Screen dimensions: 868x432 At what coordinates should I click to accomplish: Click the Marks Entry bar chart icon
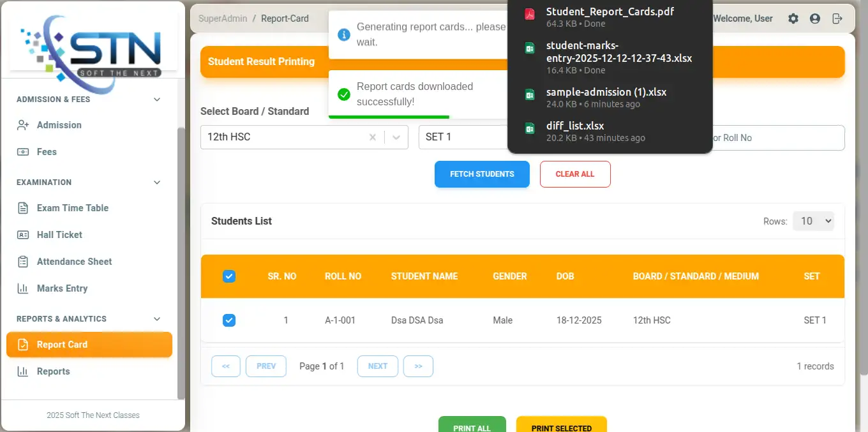23,288
